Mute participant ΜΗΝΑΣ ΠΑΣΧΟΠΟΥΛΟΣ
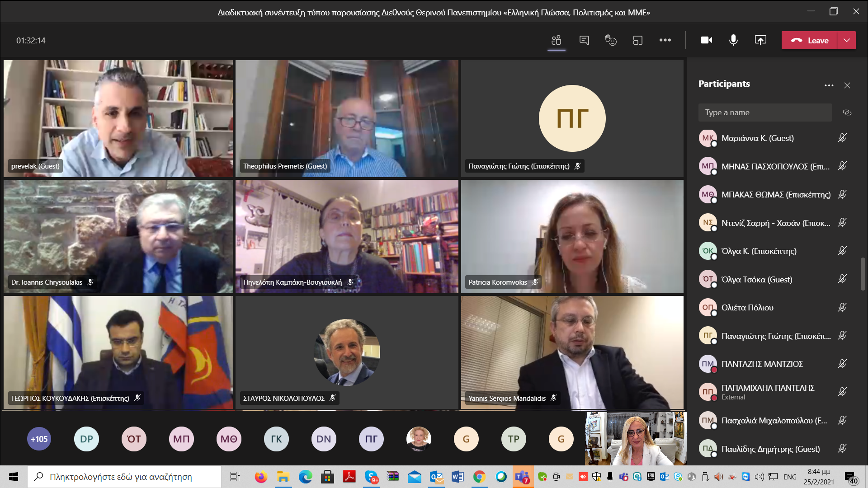The height and width of the screenshot is (488, 868). (x=842, y=166)
